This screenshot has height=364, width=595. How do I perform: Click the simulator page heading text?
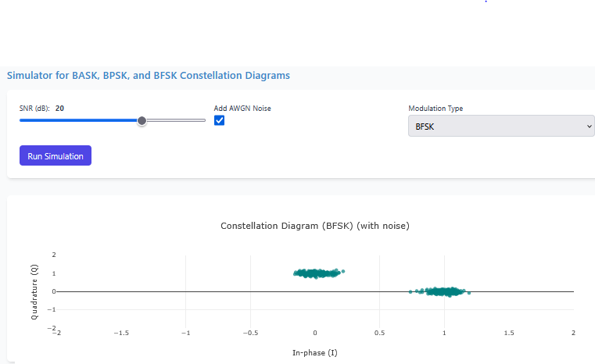coord(149,76)
